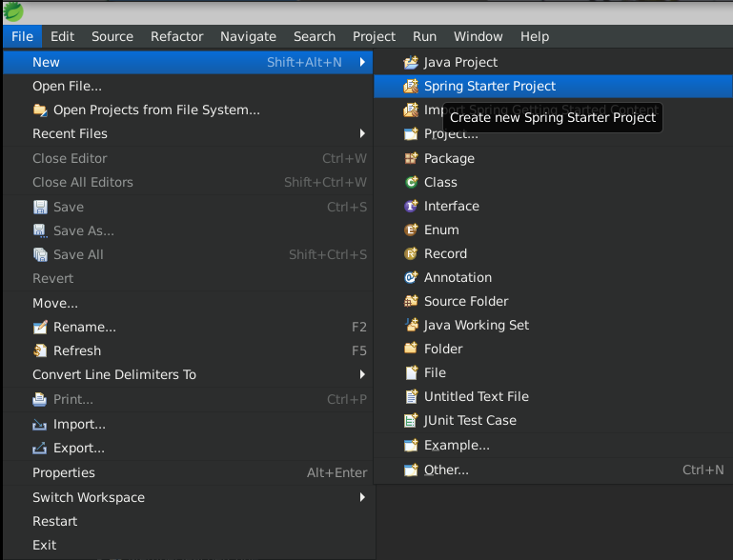Choose Open Projects from File System
The height and width of the screenshot is (560, 733).
pos(156,110)
